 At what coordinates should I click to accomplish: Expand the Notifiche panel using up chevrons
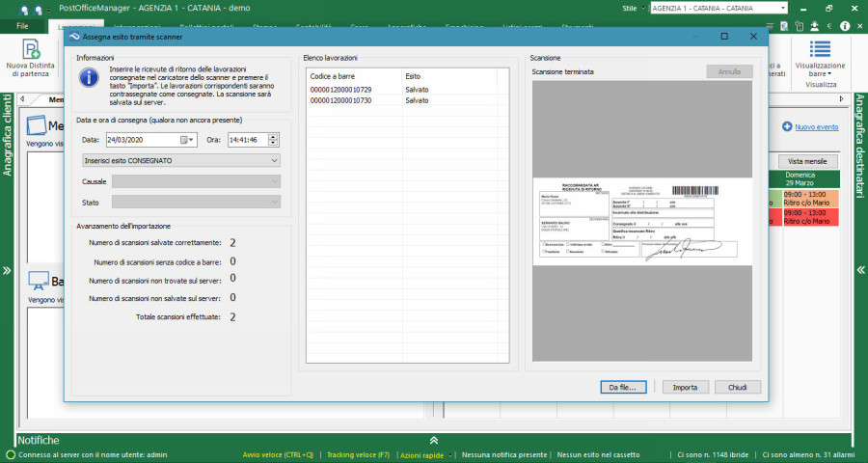coord(434,440)
